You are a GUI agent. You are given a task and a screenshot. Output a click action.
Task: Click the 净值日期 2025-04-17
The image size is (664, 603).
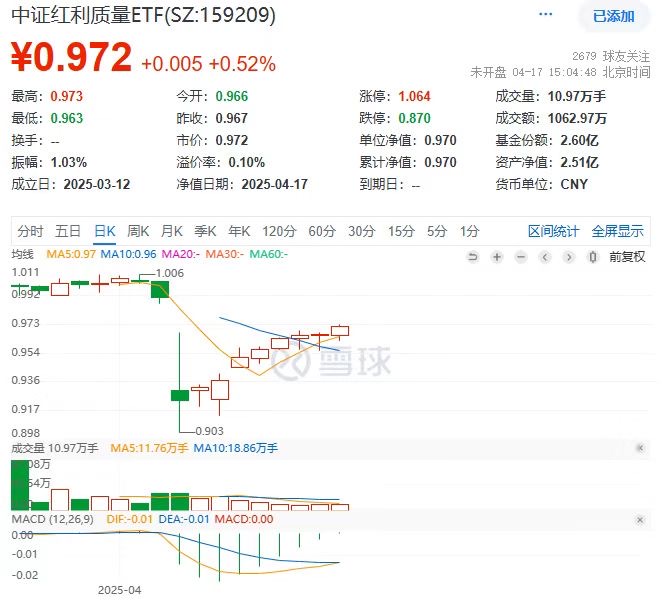[x=274, y=184]
